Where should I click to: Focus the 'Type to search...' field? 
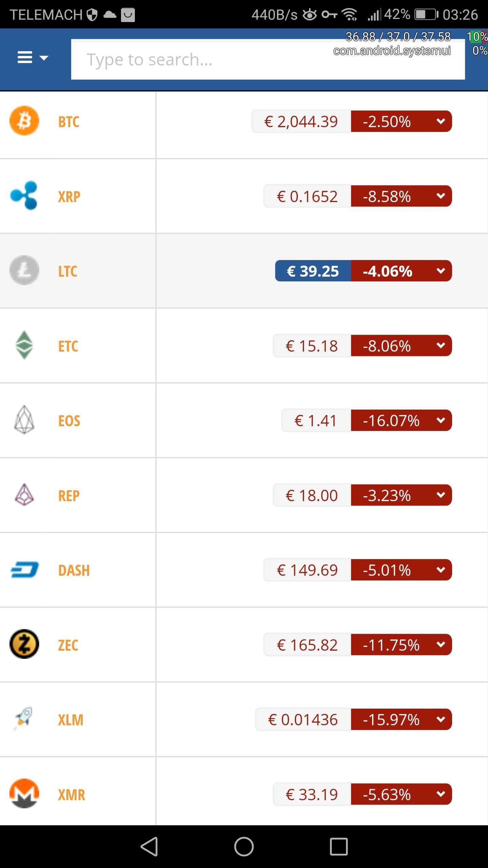click(268, 60)
